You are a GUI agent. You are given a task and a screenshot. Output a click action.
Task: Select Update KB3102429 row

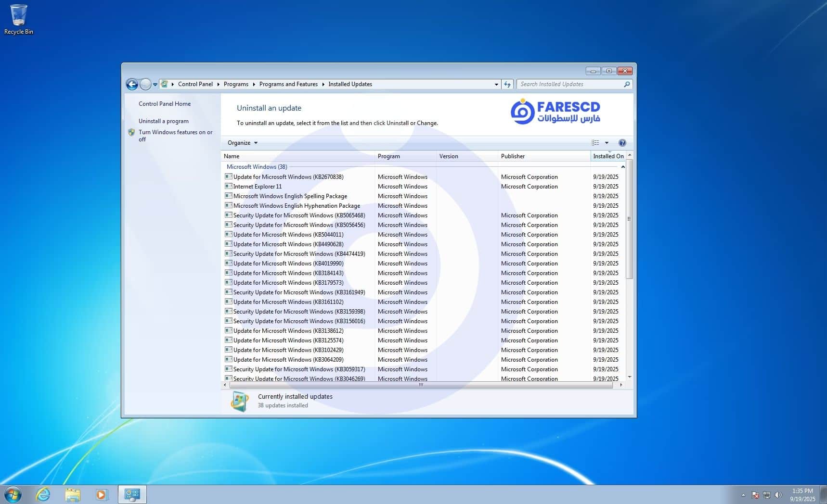[x=424, y=350]
